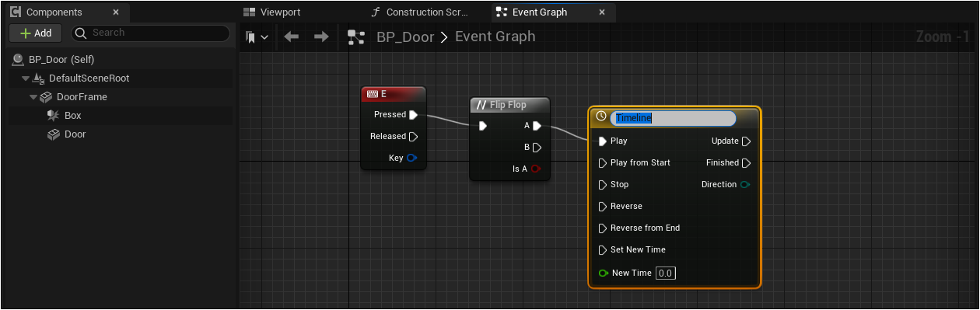Click the Timeline clock icon
Viewport: 980px width, 310px height.
pyautogui.click(x=600, y=117)
